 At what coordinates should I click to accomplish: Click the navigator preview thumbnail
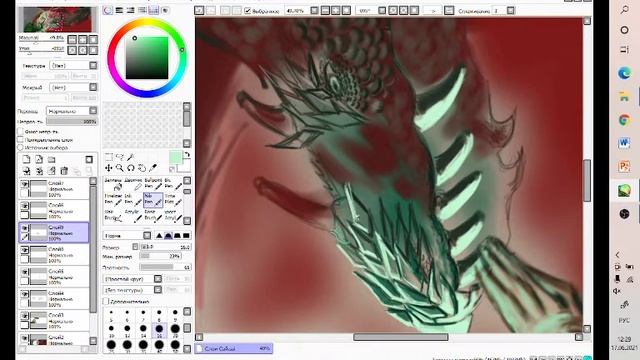[57, 20]
